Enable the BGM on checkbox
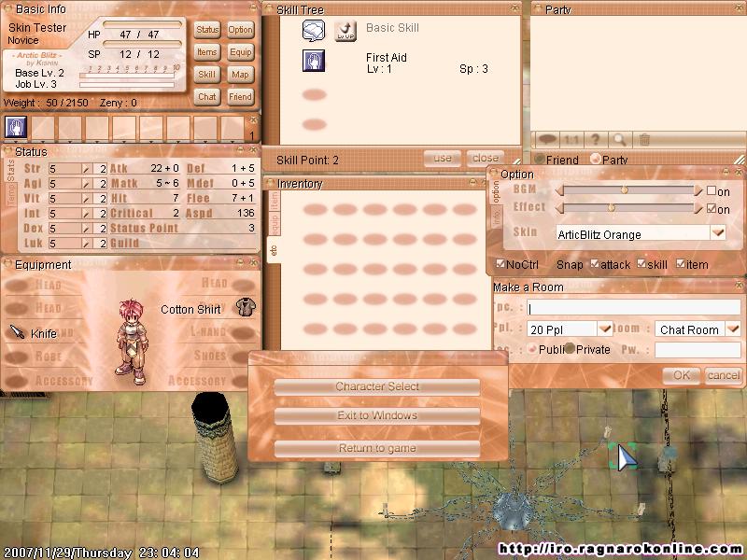Viewport: 747px width, 560px height. [x=712, y=190]
